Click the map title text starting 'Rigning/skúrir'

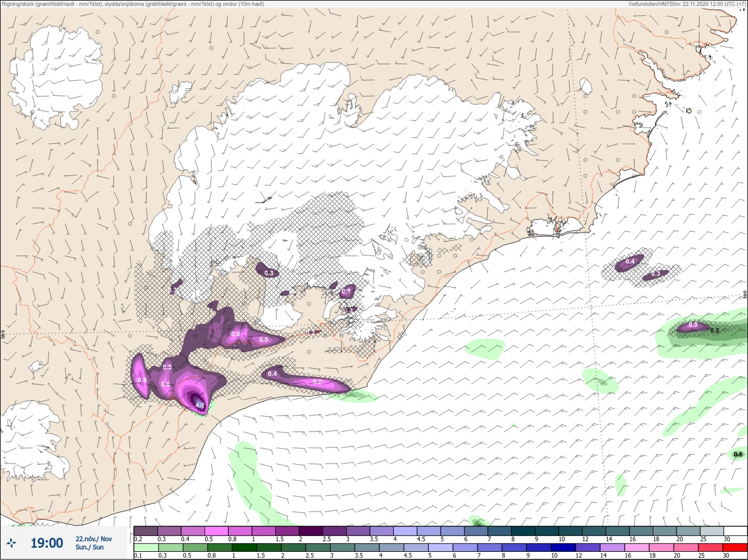click(133, 4)
